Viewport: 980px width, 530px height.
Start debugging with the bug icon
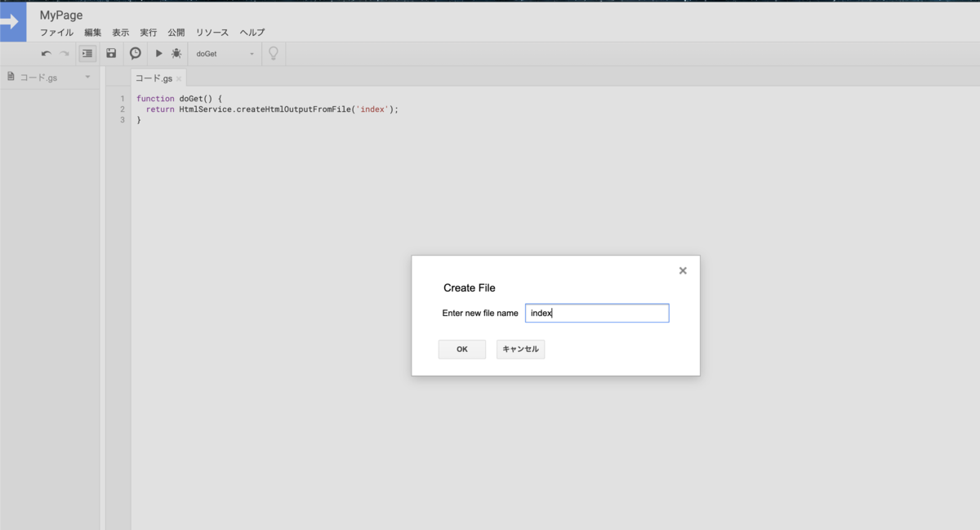(176, 54)
